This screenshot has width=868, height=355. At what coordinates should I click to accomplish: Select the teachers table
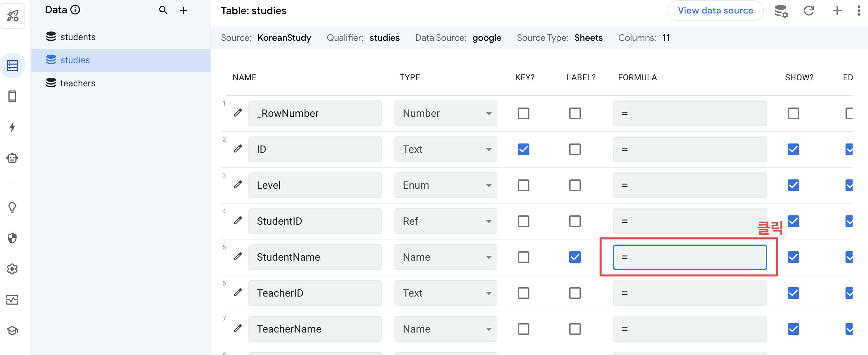77,83
